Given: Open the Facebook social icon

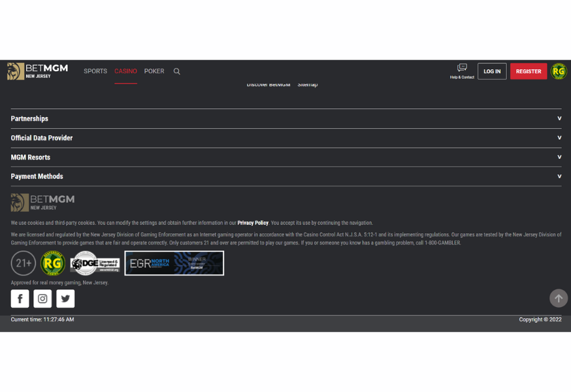Looking at the screenshot, I should tap(20, 299).
